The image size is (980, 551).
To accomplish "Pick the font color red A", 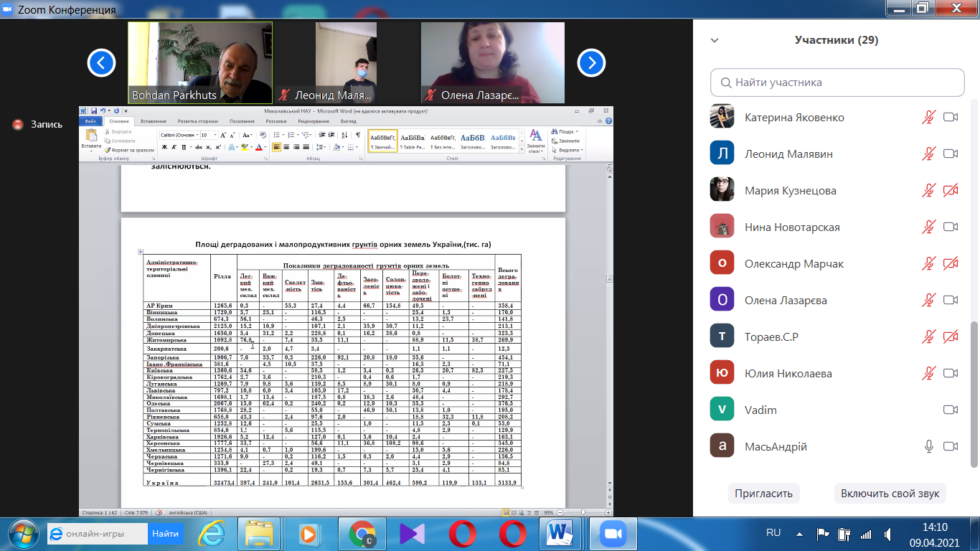I will click(x=260, y=147).
